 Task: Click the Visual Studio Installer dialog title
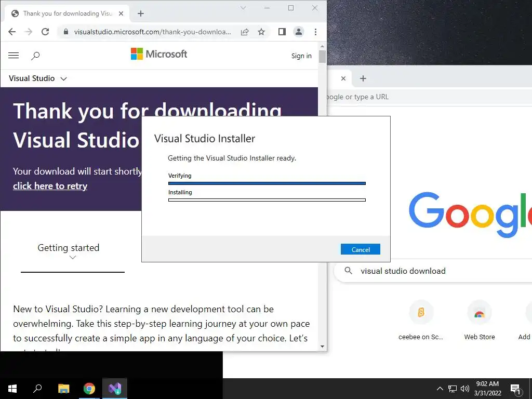click(x=205, y=138)
